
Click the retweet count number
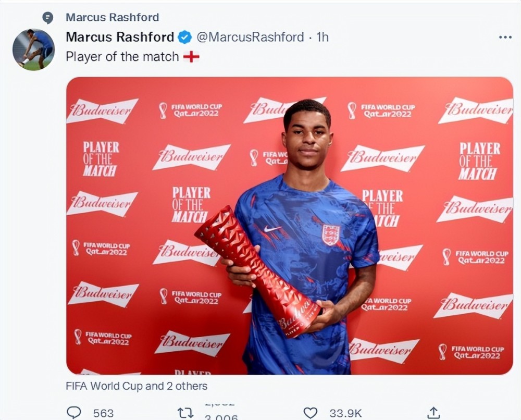tap(221, 417)
